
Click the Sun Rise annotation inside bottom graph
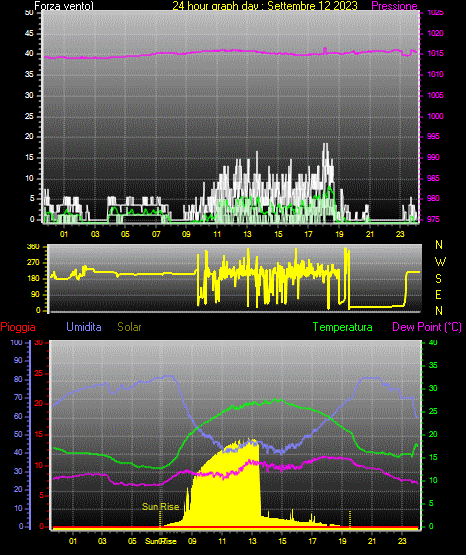160,507
